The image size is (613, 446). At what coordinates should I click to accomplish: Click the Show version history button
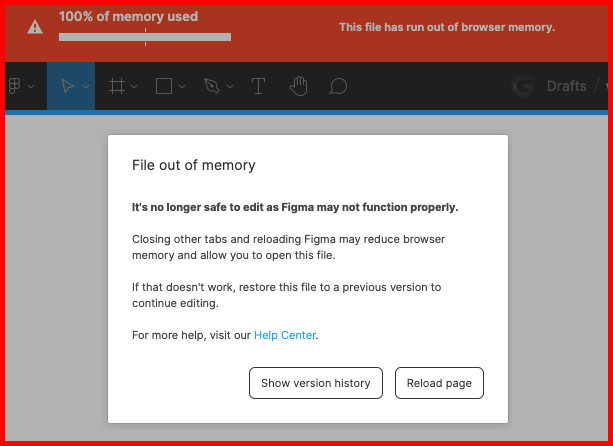pos(315,383)
